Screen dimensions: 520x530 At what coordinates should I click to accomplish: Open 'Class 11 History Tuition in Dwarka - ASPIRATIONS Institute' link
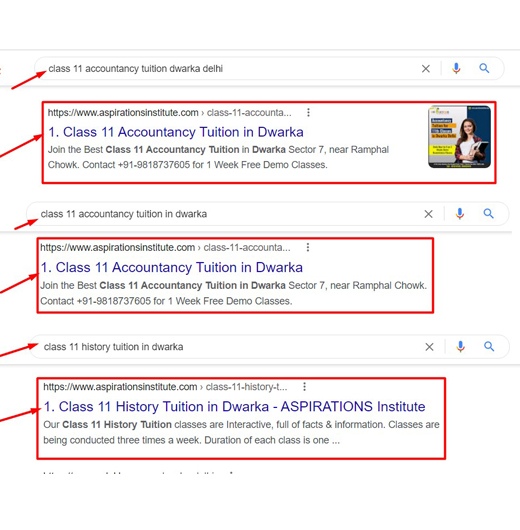point(234,407)
